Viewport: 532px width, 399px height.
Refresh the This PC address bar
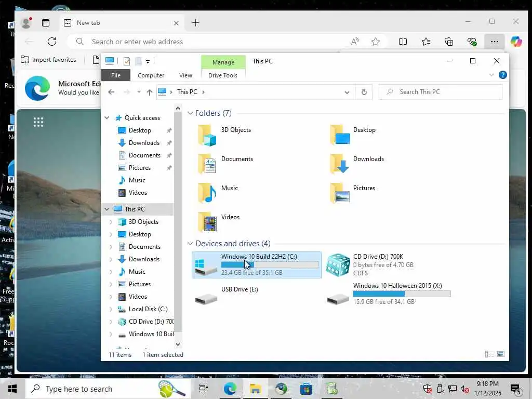(x=364, y=92)
